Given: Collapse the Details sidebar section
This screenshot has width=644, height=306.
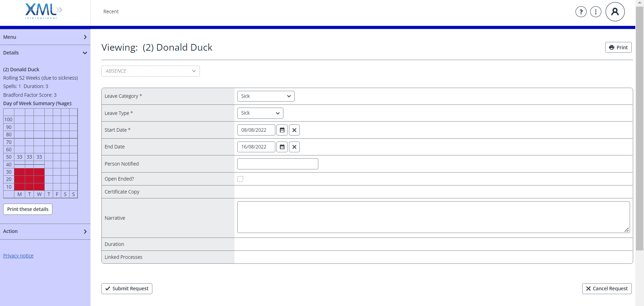Looking at the screenshot, I should tap(45, 53).
